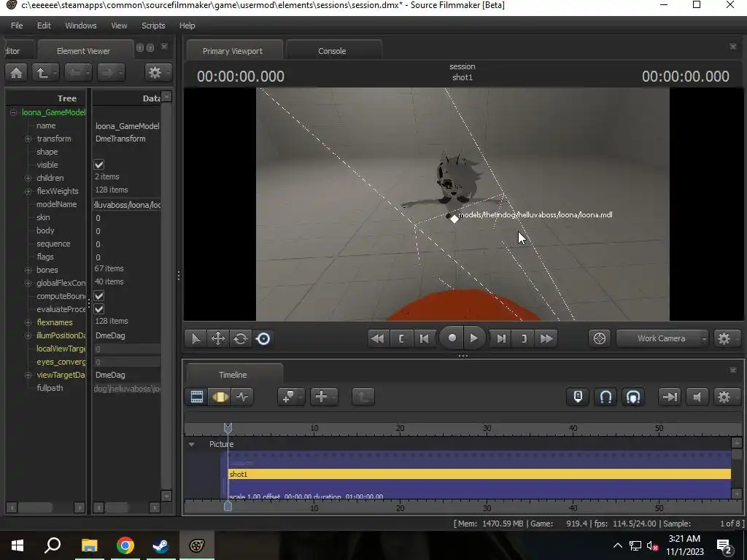Open the Windows menu
The height and width of the screenshot is (560, 747).
[80, 26]
